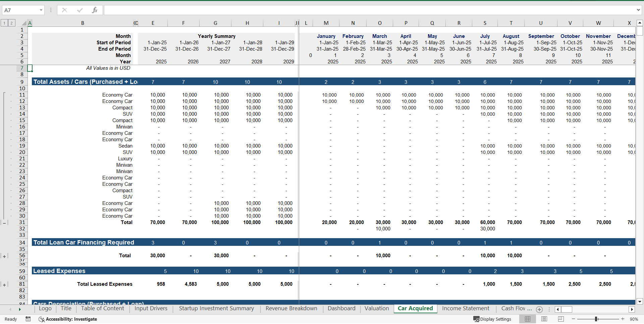Image resolution: width=644 pixels, height=324 pixels.
Task: Switch to Valuation sheet tab
Action: (377, 308)
